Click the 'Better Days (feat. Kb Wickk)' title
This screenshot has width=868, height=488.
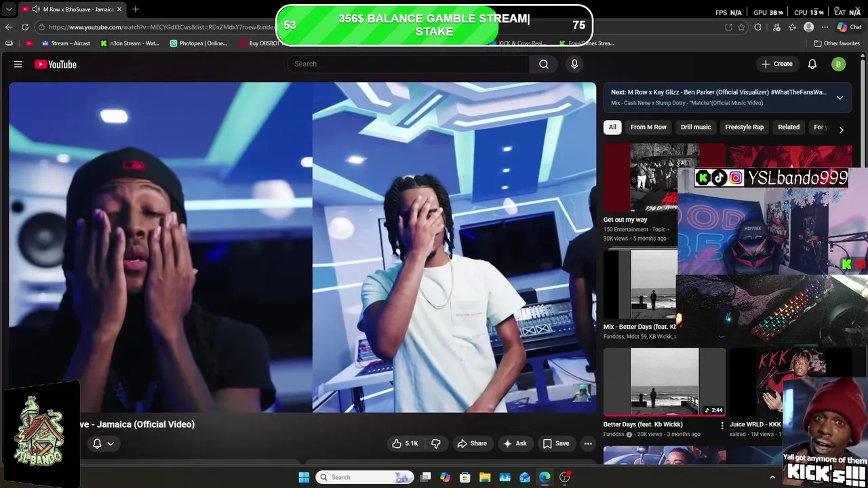click(643, 424)
